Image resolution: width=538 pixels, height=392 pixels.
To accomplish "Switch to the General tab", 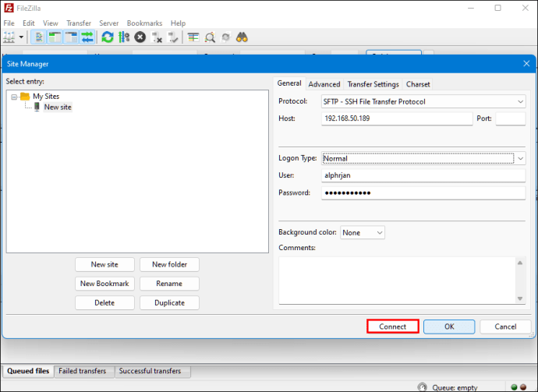I will coord(289,83).
